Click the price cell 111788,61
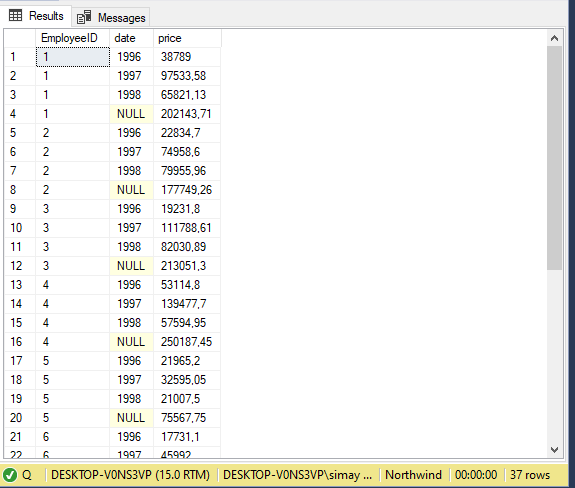Image resolution: width=575 pixels, height=488 pixels. click(187, 228)
